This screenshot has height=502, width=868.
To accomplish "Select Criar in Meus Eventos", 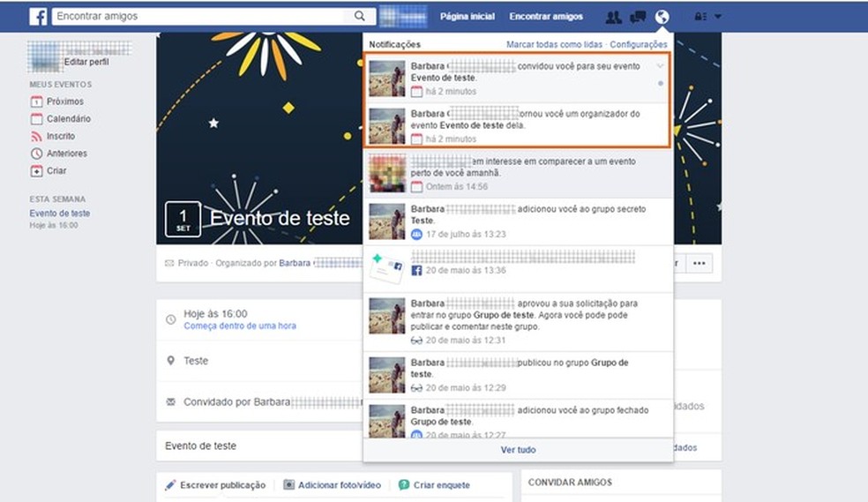I will (x=56, y=171).
